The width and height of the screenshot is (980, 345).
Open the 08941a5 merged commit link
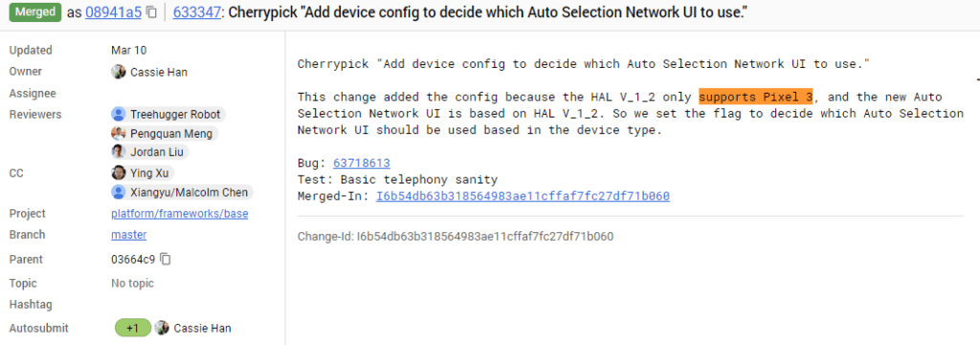pos(113,12)
